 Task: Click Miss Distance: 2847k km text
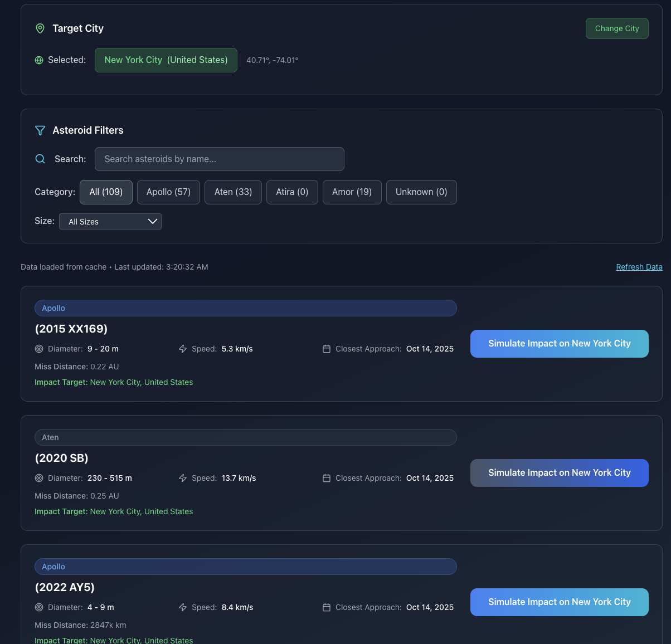click(80, 625)
